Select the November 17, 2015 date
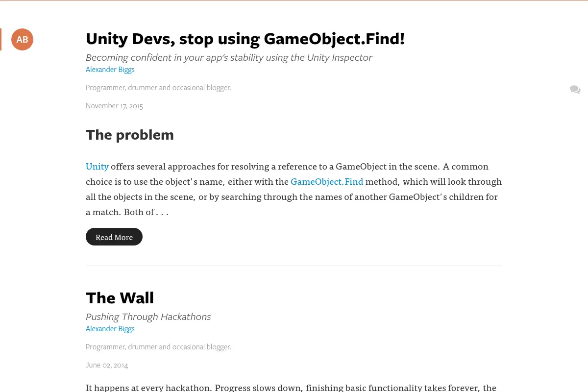588x392 pixels. [x=114, y=105]
